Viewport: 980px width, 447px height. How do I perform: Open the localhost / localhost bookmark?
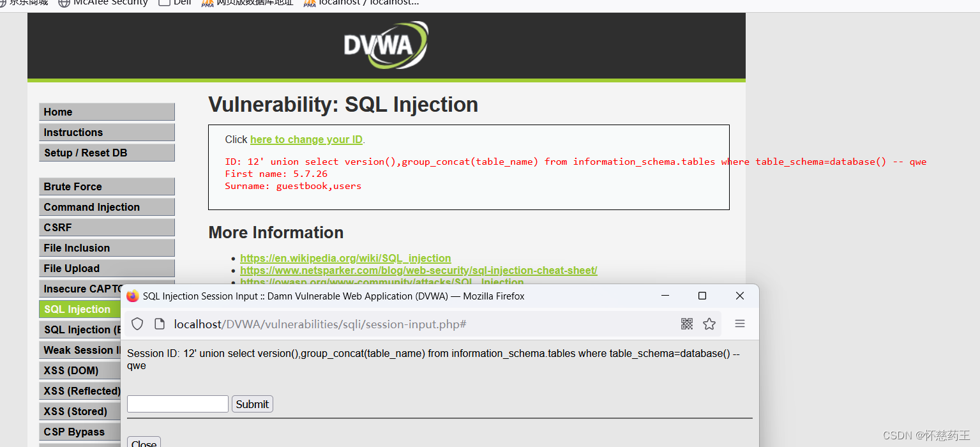coord(361,3)
